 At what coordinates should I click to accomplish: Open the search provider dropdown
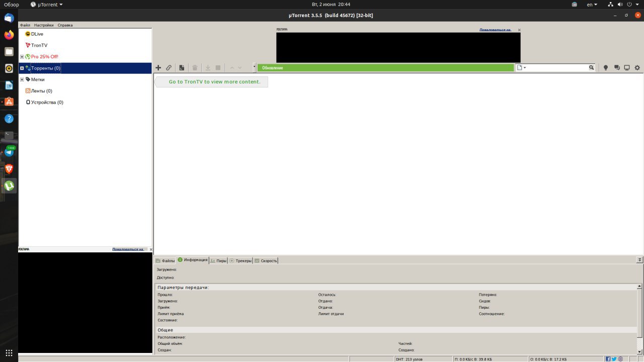(521, 67)
